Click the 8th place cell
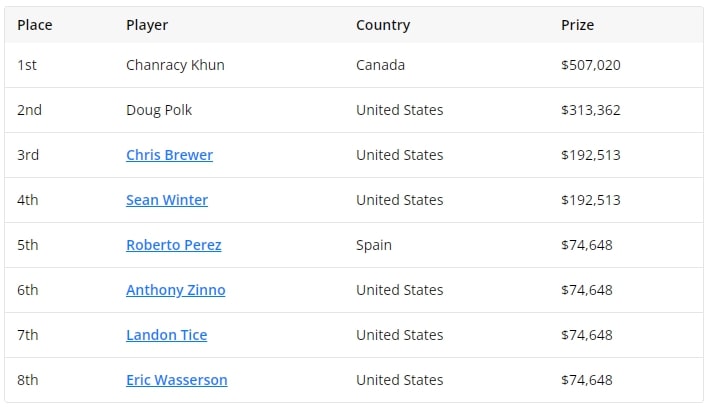This screenshot has width=710, height=407. click(28, 380)
